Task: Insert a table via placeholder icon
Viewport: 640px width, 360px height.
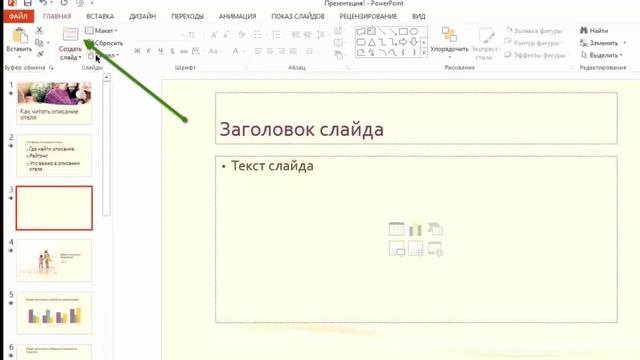Action: 396,229
